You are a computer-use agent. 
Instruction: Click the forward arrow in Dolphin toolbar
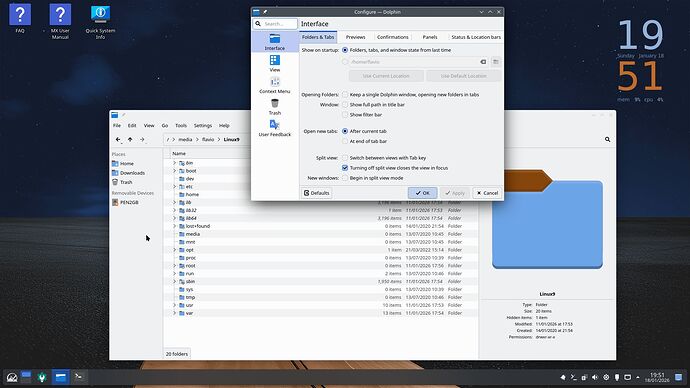[142, 139]
